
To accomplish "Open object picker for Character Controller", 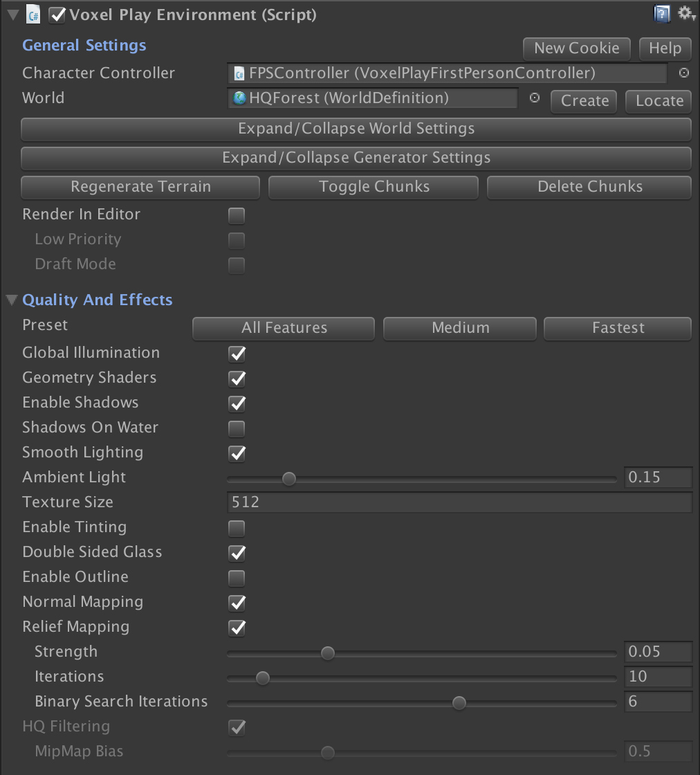I will (683, 73).
